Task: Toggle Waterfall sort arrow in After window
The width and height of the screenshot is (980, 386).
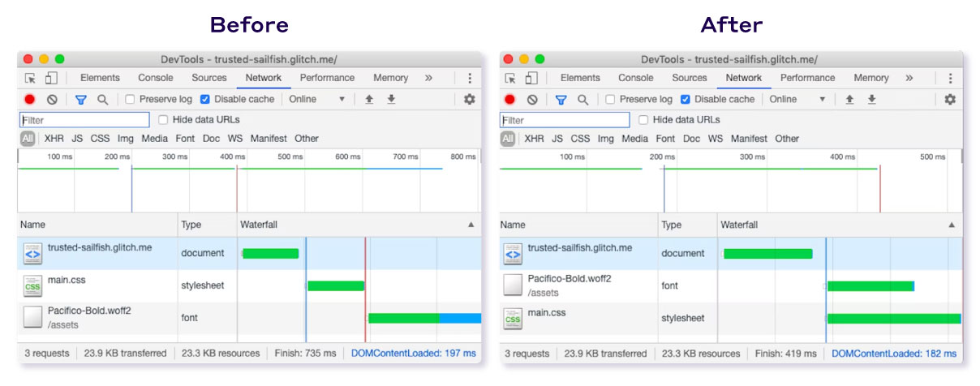Action: coord(952,225)
